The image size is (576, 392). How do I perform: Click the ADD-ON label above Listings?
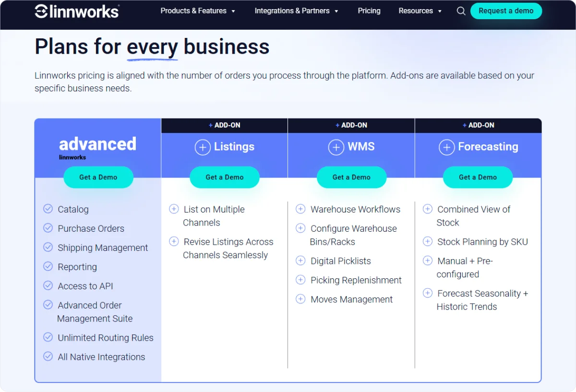pos(225,125)
